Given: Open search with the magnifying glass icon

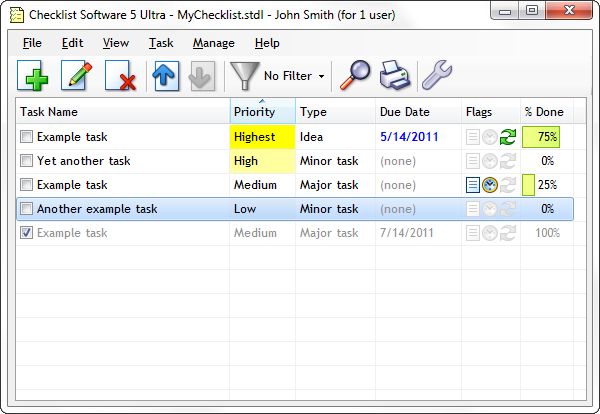Looking at the screenshot, I should [x=355, y=75].
